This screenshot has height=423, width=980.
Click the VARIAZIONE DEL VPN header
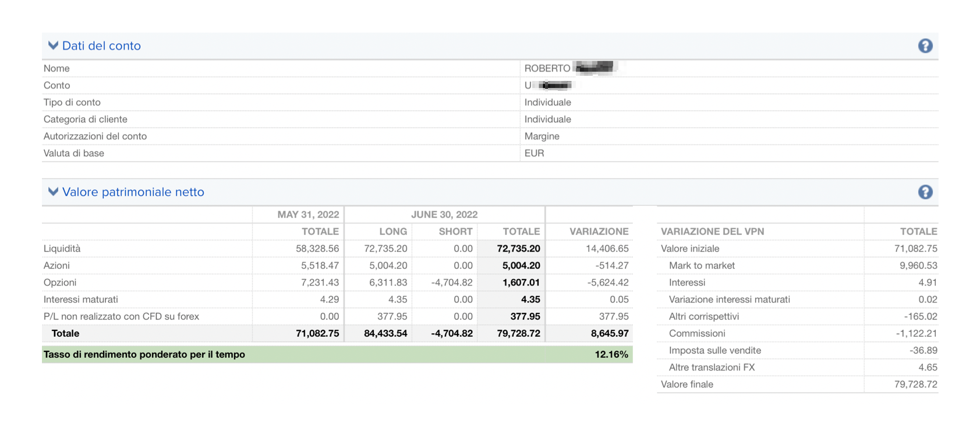pyautogui.click(x=712, y=231)
